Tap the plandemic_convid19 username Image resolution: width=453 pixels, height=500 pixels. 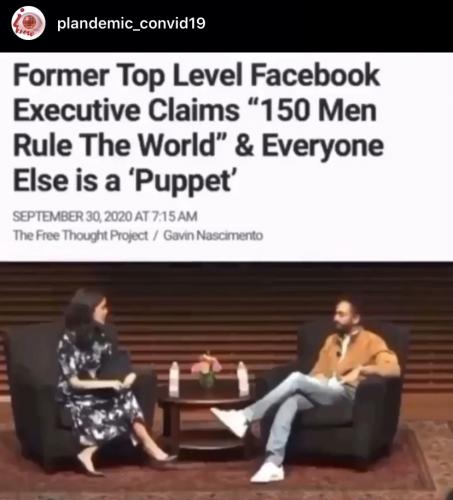[131, 24]
